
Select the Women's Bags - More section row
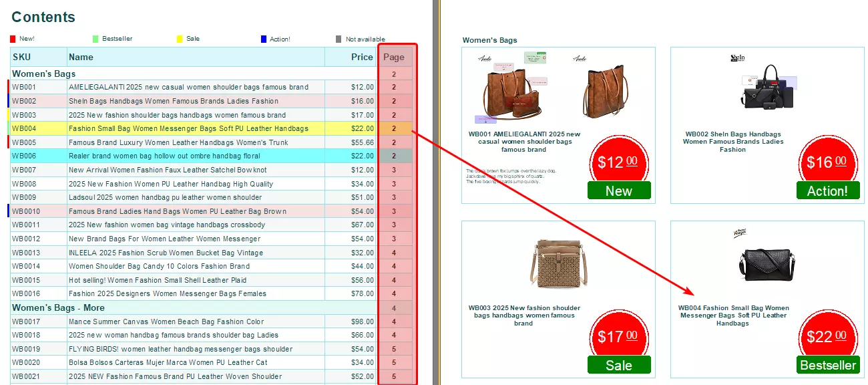coord(211,307)
